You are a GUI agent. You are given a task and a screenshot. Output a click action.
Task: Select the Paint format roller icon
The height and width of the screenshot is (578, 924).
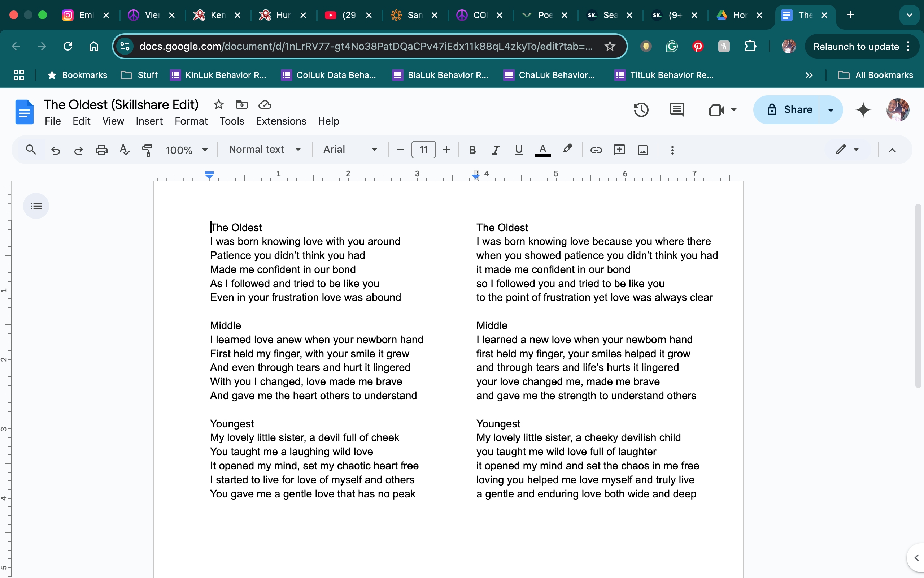pyautogui.click(x=147, y=150)
